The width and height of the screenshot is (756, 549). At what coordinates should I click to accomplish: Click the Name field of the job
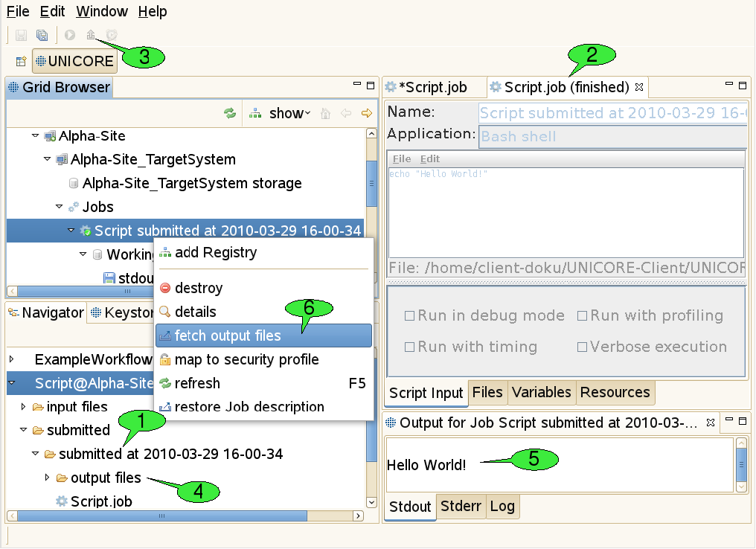point(613,113)
